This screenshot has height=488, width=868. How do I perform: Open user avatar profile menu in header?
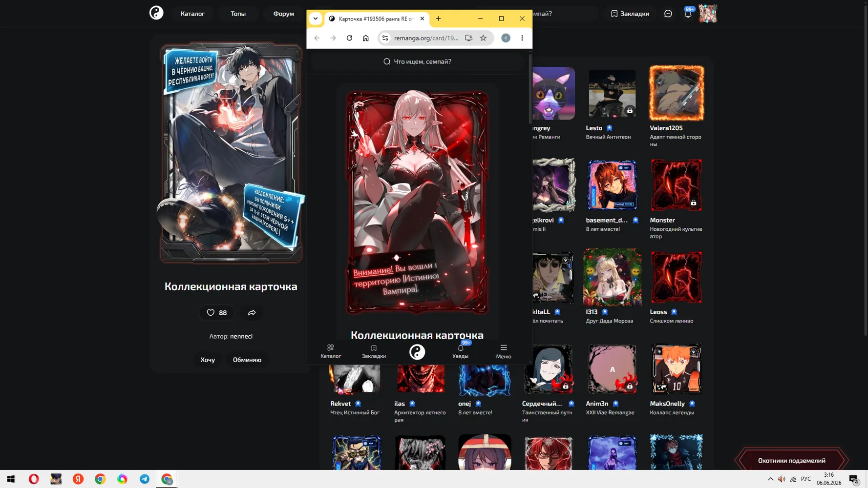click(x=708, y=13)
